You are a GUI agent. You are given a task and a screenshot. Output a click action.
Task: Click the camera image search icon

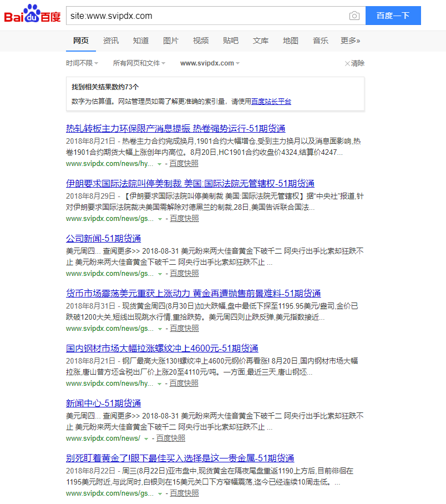(354, 16)
